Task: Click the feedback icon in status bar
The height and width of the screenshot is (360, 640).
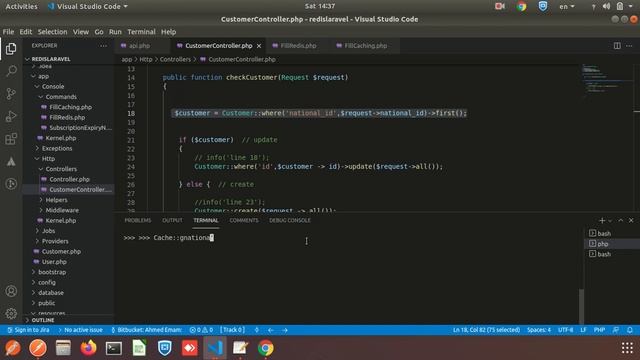Action: (x=616, y=330)
